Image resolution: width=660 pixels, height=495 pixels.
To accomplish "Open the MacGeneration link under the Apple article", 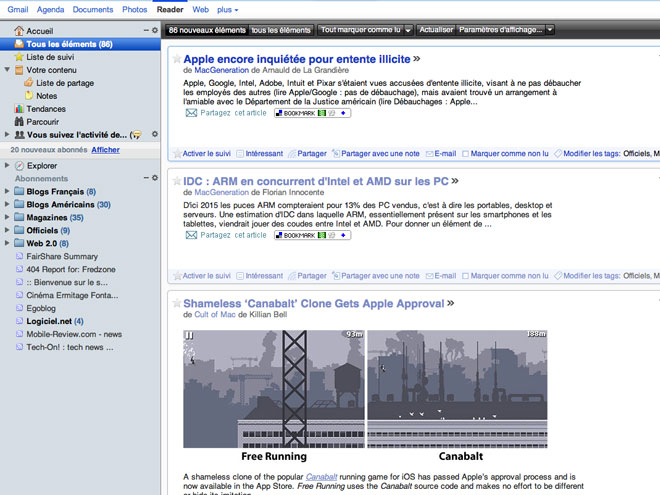I will click(x=221, y=70).
